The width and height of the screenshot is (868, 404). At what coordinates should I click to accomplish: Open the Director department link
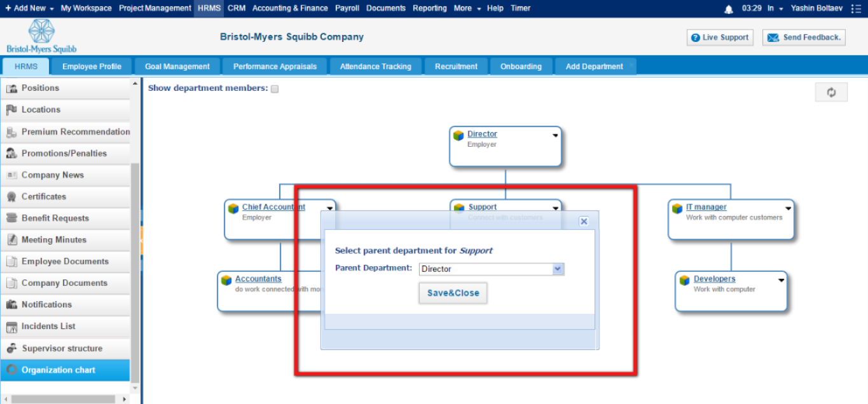(482, 134)
